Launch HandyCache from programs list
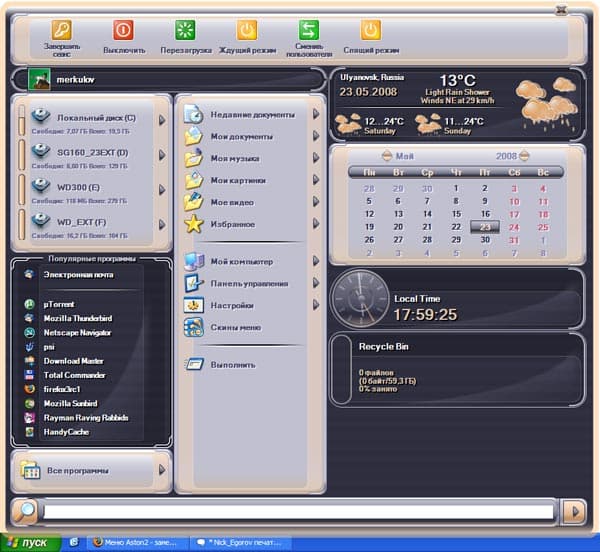The height and width of the screenshot is (552, 600). click(x=66, y=432)
